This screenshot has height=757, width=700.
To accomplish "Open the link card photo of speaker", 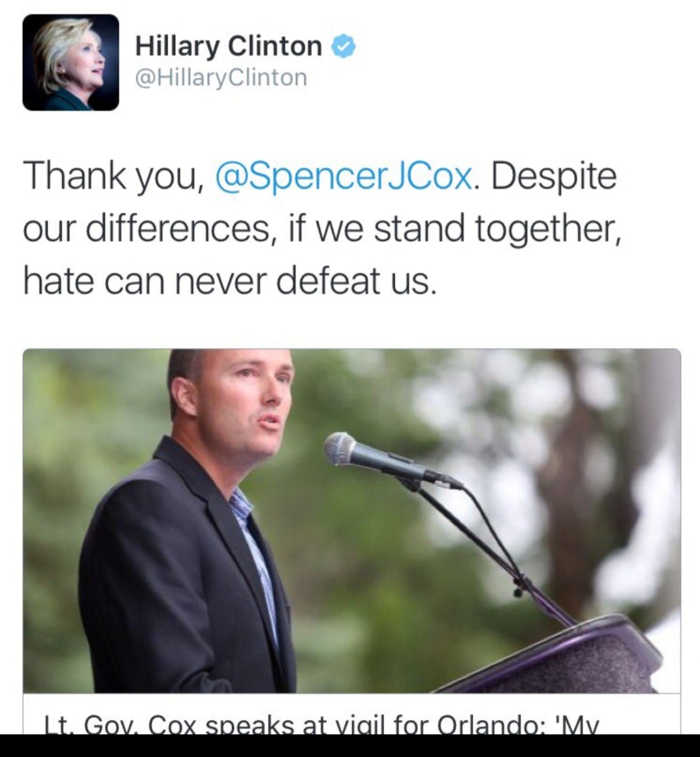I will 352,520.
